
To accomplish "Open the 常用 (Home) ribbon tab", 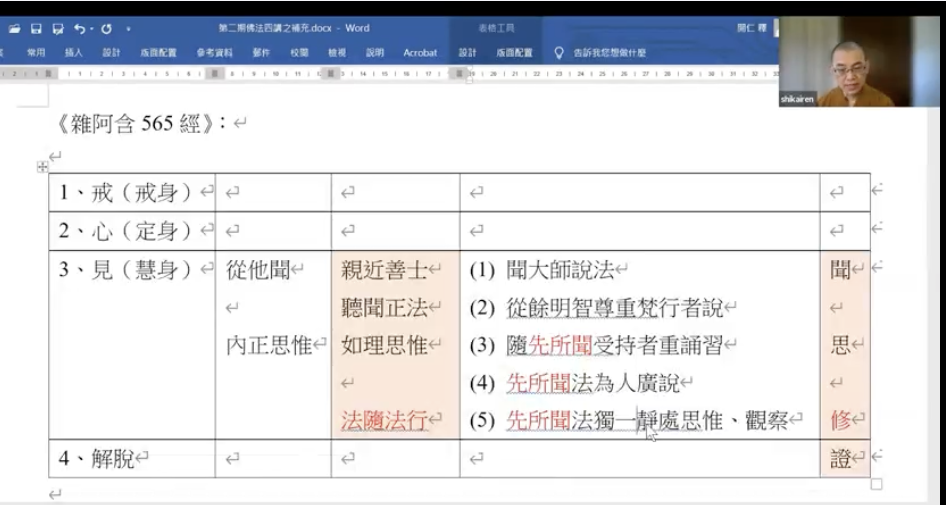I will click(37, 52).
